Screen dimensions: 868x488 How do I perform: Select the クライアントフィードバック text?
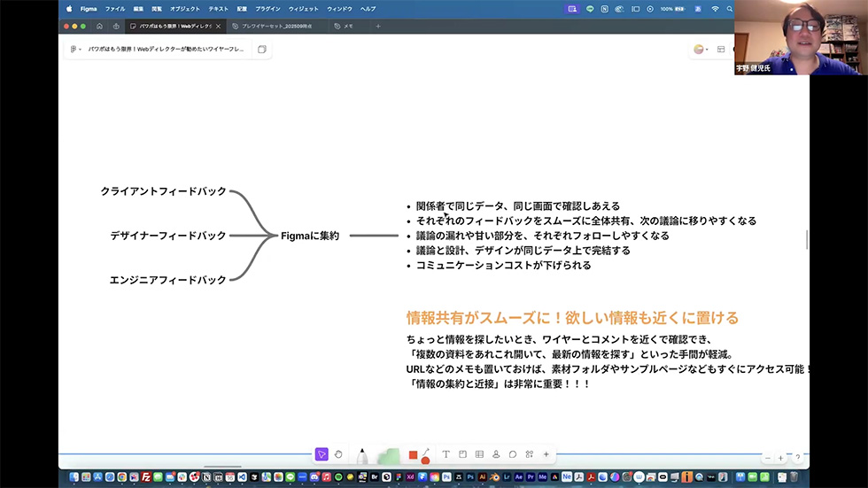pos(163,191)
